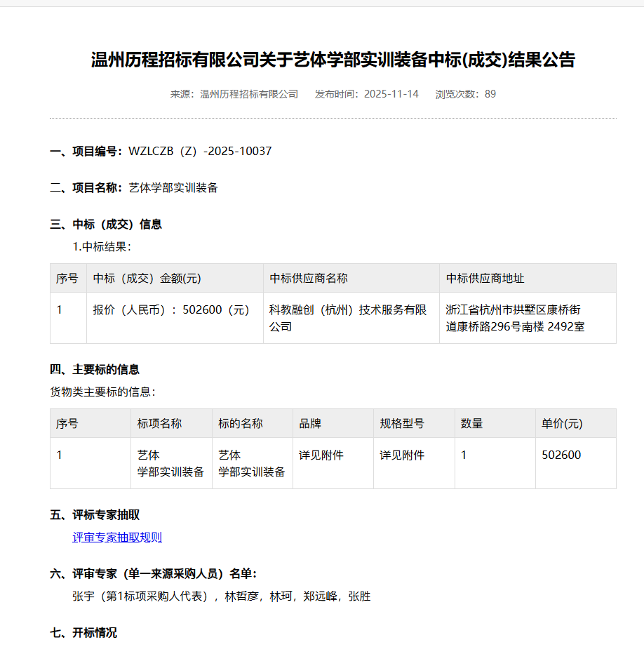Click 六、评审专家 名单 heading
This screenshot has height=647, width=644.
(x=154, y=574)
